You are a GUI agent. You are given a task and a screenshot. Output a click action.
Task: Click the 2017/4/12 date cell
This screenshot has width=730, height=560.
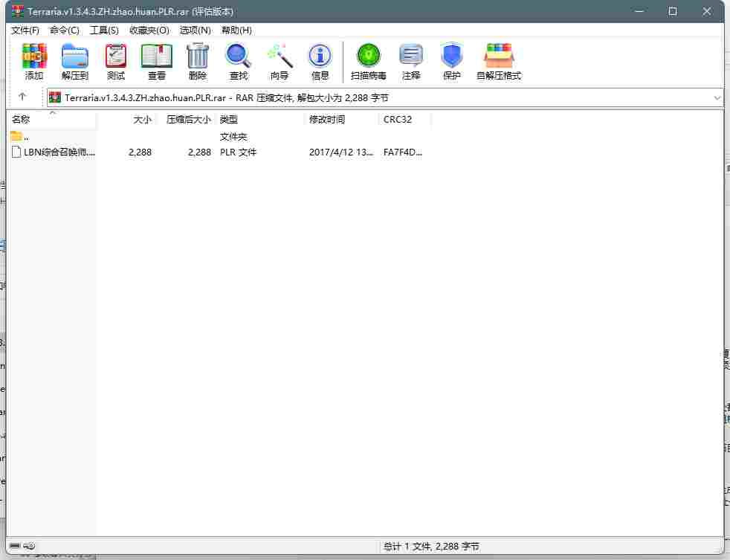(x=341, y=152)
